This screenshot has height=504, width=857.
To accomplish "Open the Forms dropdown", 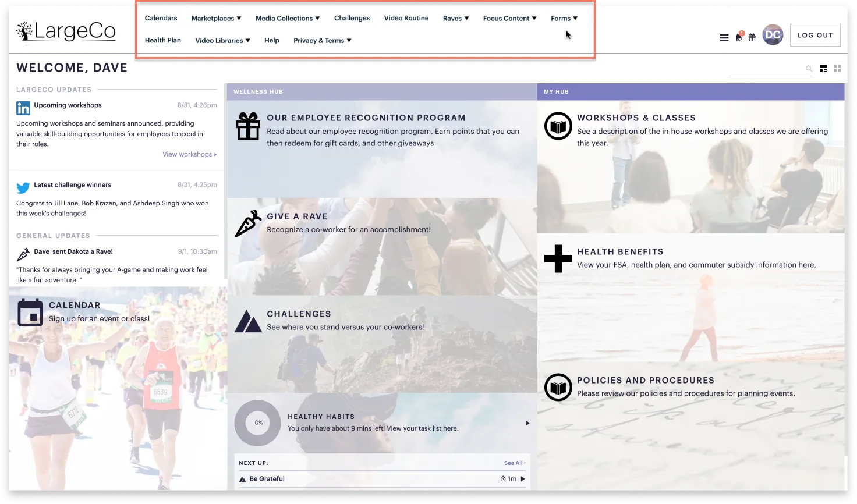I will click(x=564, y=19).
